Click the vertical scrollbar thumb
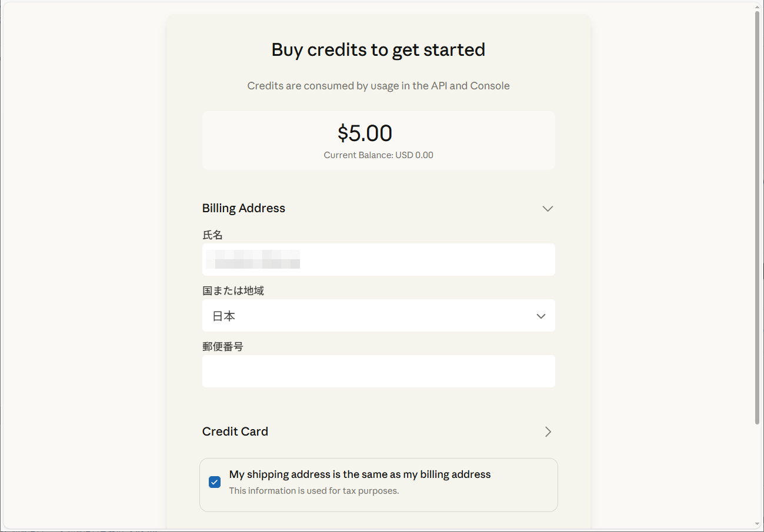764x532 pixels. pyautogui.click(x=758, y=218)
